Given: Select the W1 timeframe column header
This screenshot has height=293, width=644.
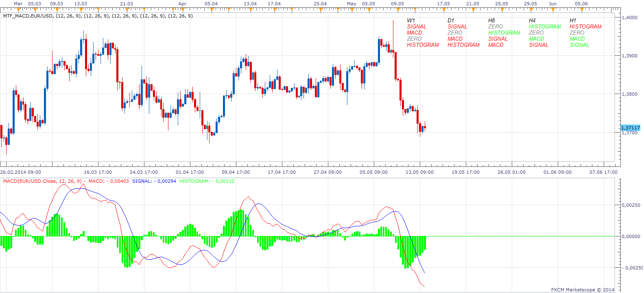Looking at the screenshot, I should (x=411, y=20).
